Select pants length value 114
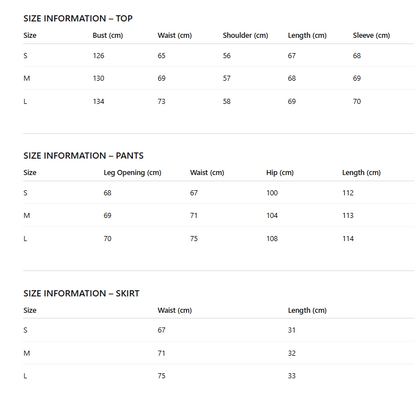This screenshot has width=416, height=402. click(348, 239)
